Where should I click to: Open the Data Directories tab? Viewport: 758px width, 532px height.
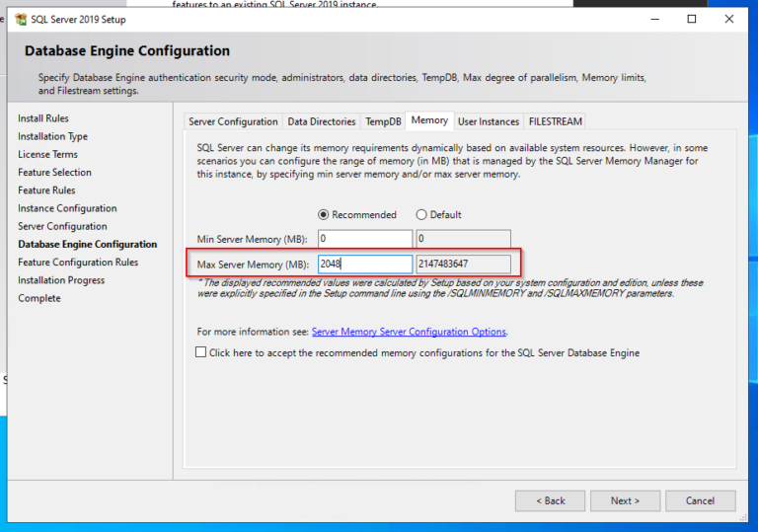[x=322, y=121]
